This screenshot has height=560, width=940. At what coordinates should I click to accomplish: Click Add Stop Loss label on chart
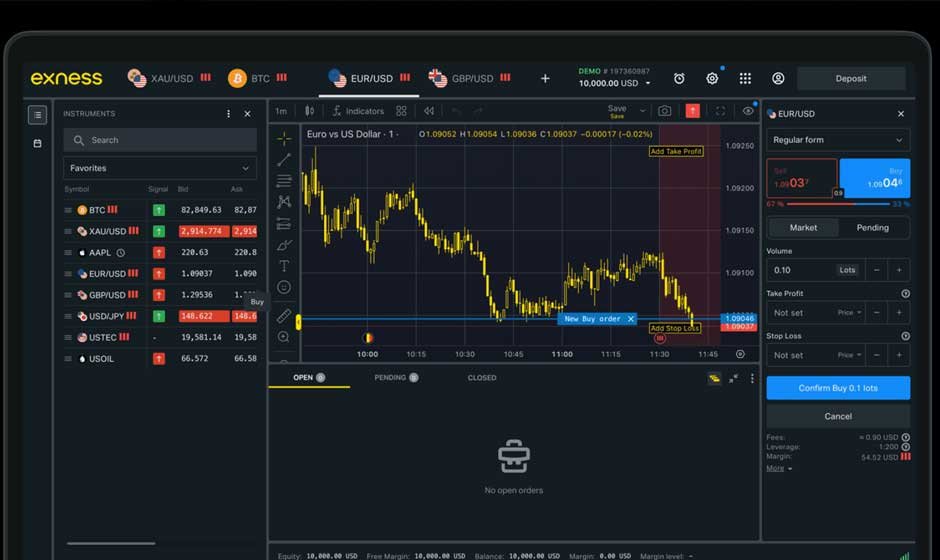pos(674,329)
